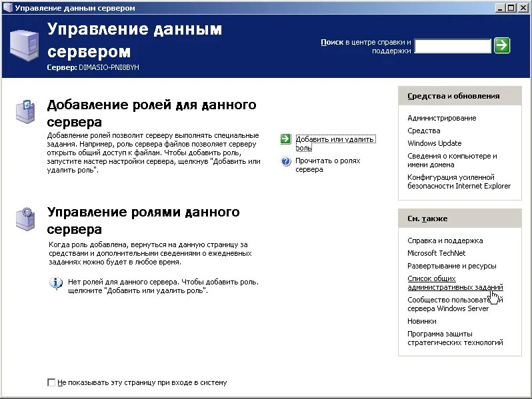Minimize the server management window

pyautogui.click(x=499, y=7)
